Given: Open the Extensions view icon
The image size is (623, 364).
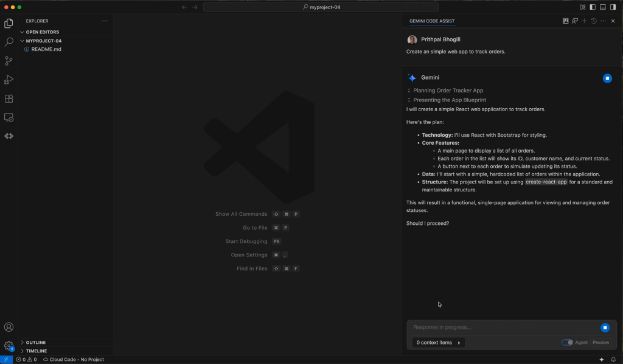Looking at the screenshot, I should (9, 98).
